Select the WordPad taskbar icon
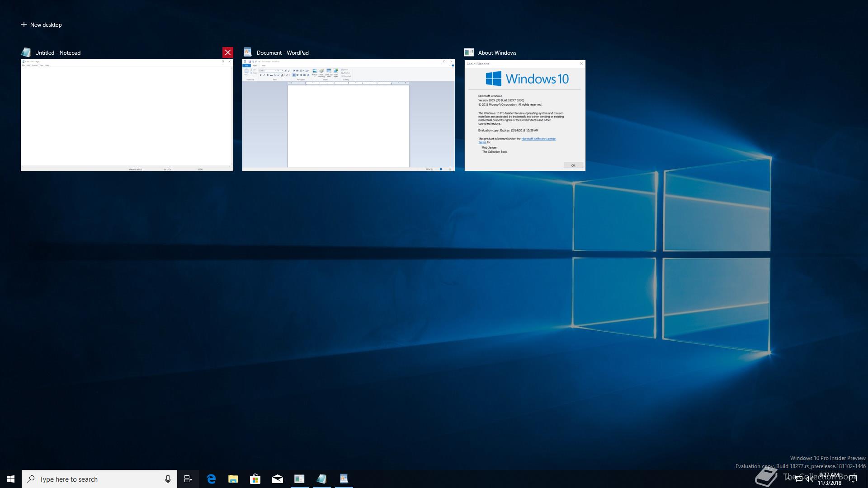This screenshot has height=488, width=868. [344, 479]
